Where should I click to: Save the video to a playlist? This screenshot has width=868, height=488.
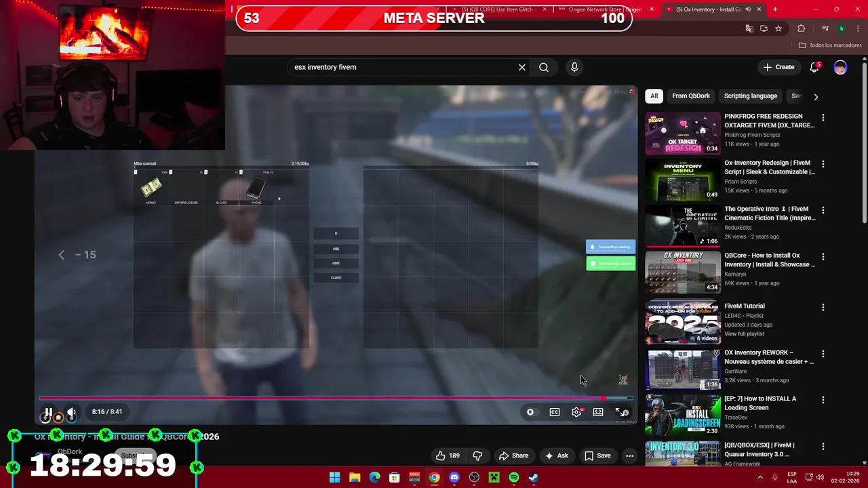(597, 455)
